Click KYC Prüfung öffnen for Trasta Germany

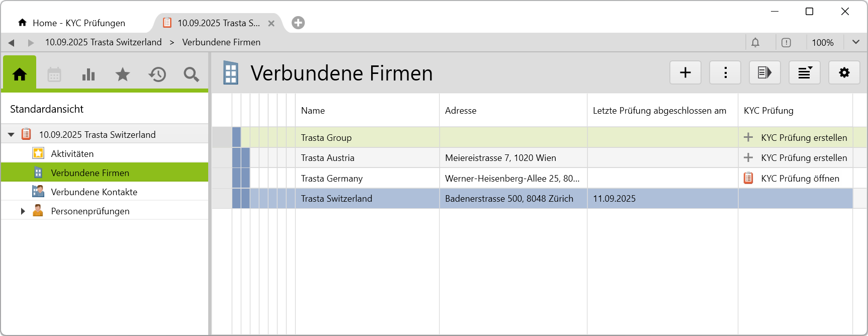[799, 179]
